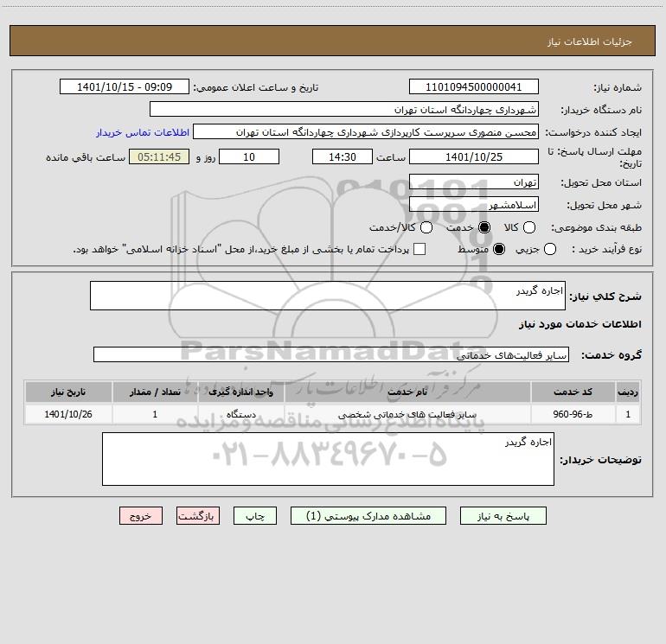
Task: Click the buyer organization name field
Action: point(344,109)
